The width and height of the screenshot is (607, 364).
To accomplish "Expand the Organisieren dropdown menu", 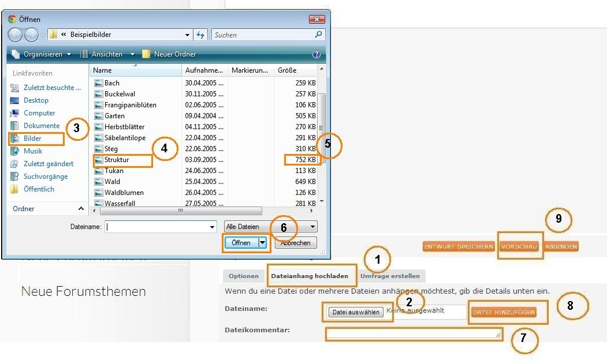I will (x=42, y=54).
